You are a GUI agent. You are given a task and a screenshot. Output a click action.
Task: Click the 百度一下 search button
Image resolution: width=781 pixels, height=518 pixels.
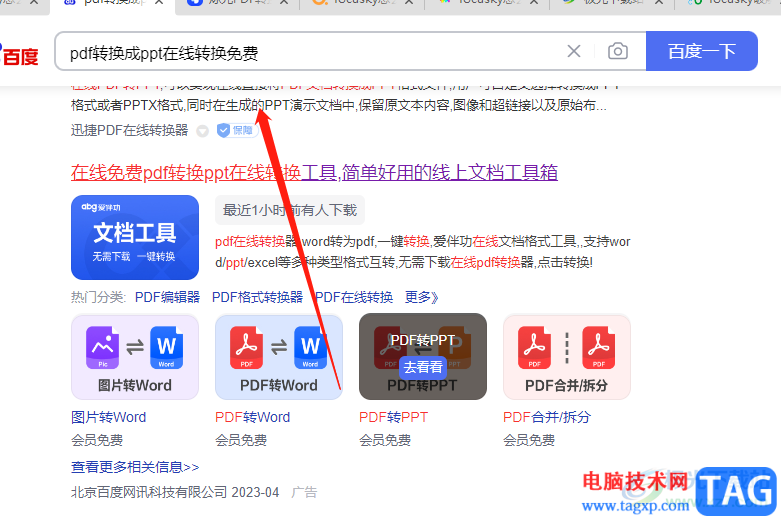[702, 51]
